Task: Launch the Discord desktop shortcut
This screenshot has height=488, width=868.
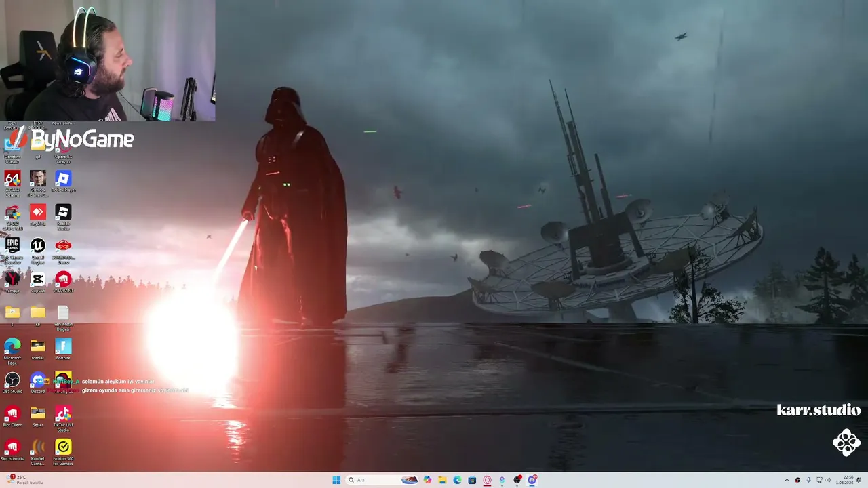Action: [38, 382]
